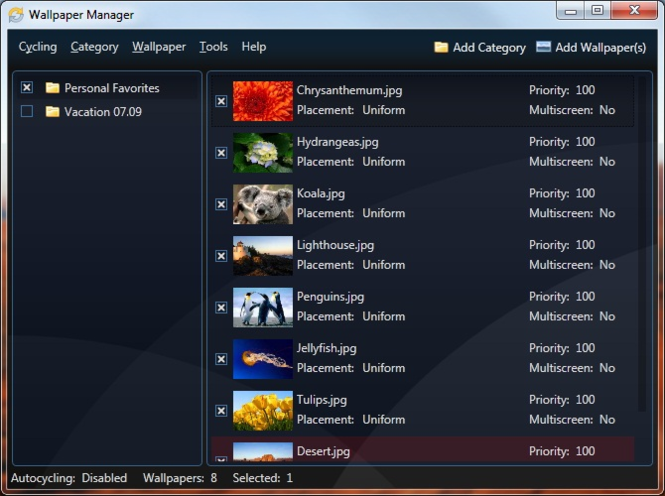
Task: Open the Wallpaper menu
Action: click(159, 47)
